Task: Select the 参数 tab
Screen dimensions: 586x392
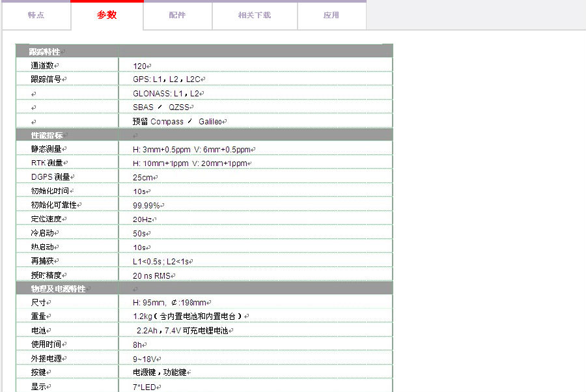Action: pyautogui.click(x=107, y=15)
